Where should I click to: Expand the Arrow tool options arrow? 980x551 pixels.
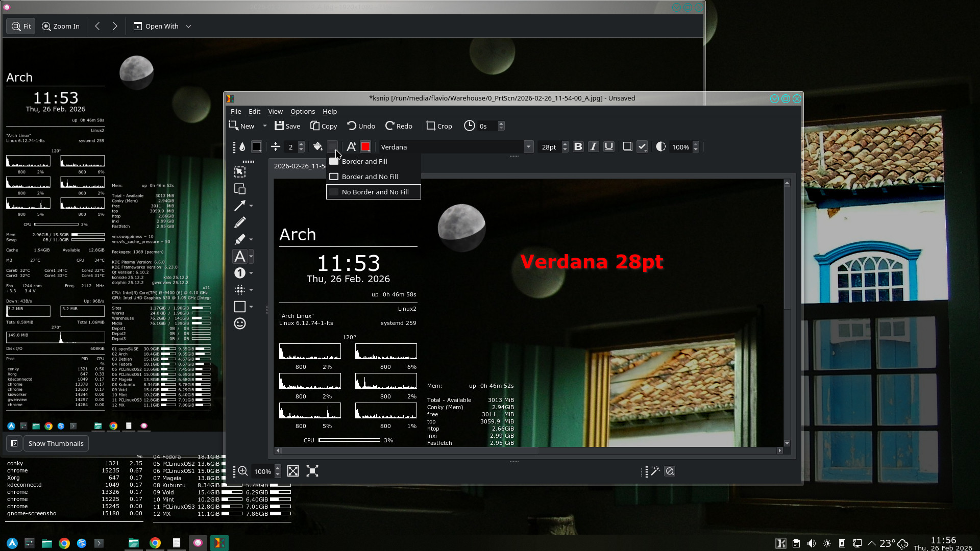pyautogui.click(x=251, y=206)
